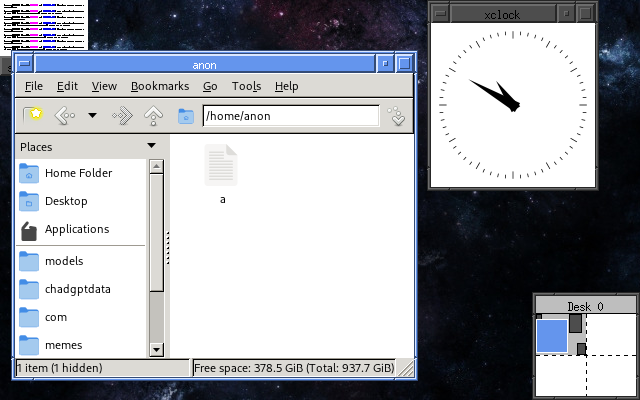Open the Go menu
640x400 pixels.
(x=210, y=86)
